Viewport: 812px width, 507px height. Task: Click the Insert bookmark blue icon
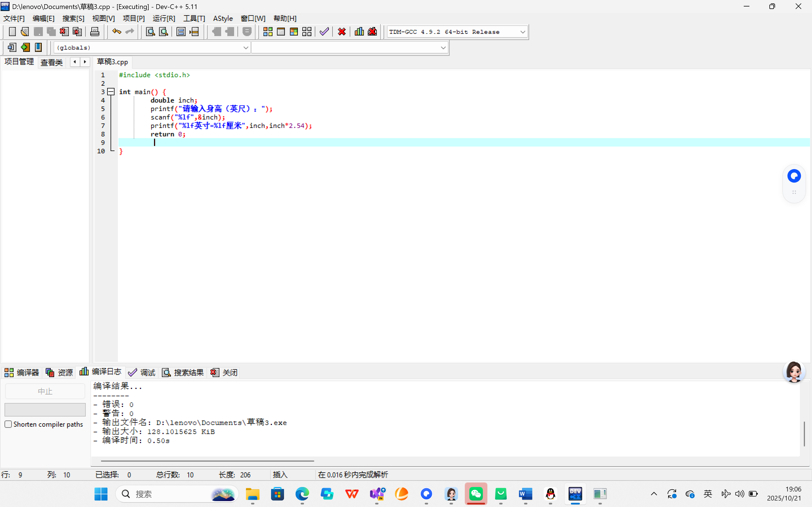click(x=38, y=47)
